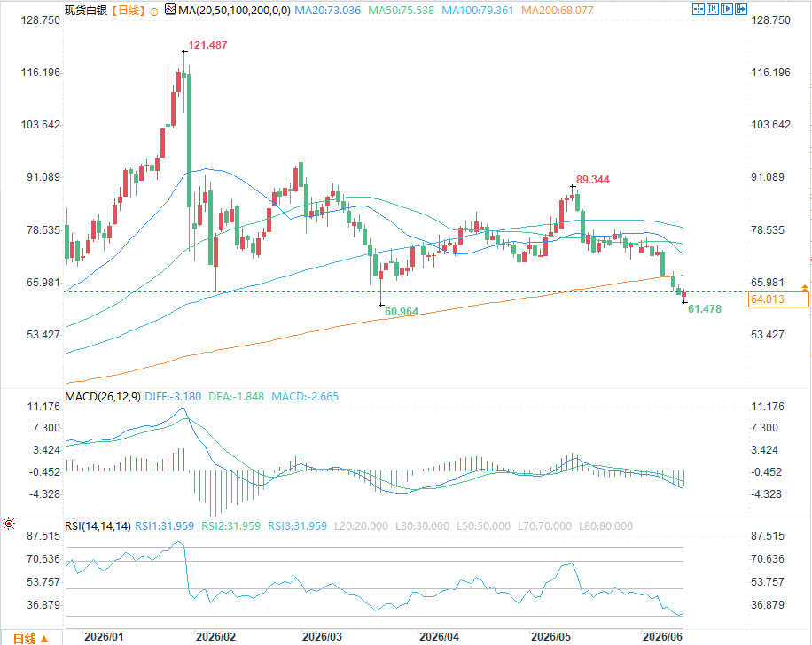The width and height of the screenshot is (812, 645).
Task: Click the DEA:-1.848 value
Action: click(236, 397)
